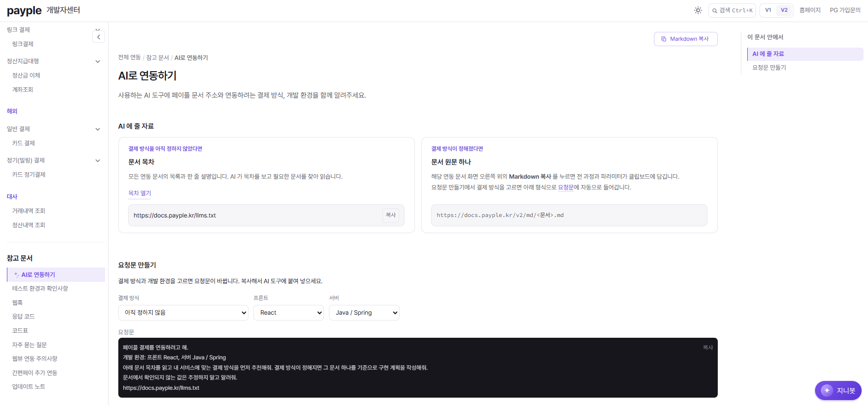Collapse the 정산지급대행 sidebar section
This screenshot has height=405, width=868.
tap(98, 61)
